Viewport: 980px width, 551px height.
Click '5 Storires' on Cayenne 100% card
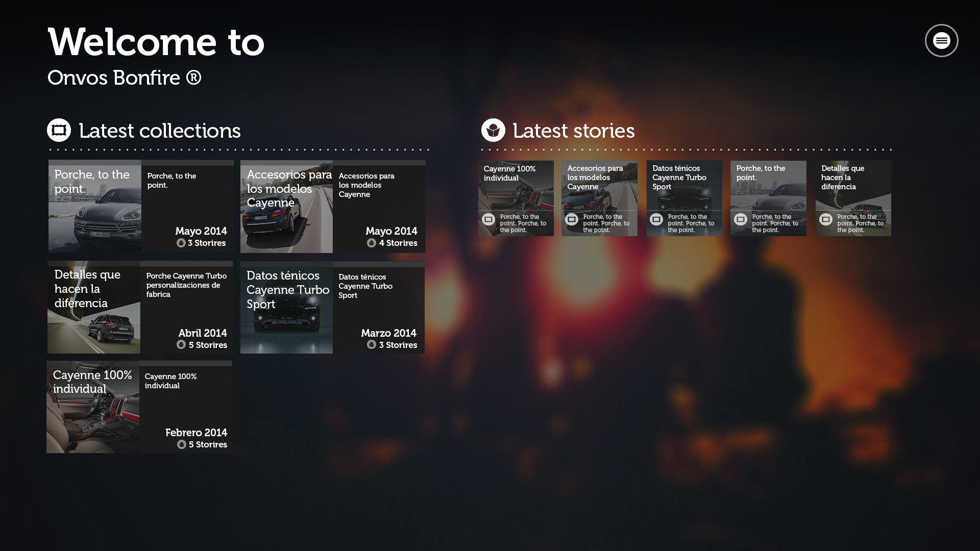pos(208,444)
